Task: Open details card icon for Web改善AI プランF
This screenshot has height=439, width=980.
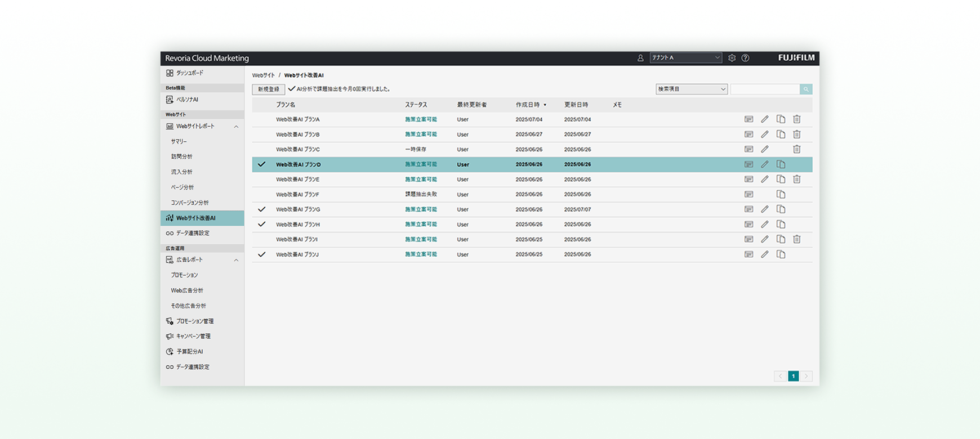Action: (749, 194)
